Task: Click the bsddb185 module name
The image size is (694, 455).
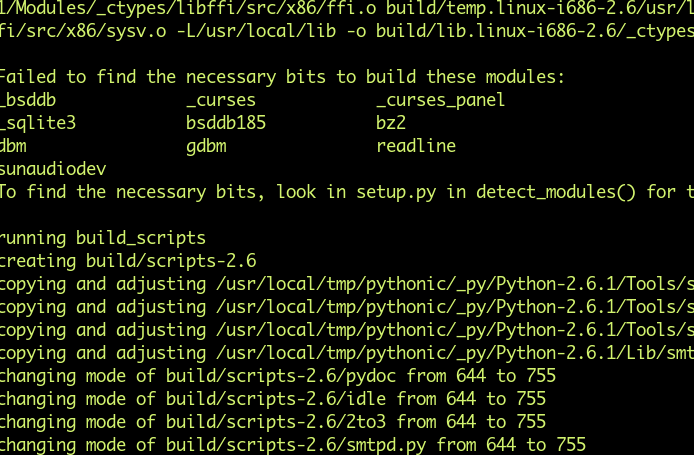Action: click(x=225, y=123)
